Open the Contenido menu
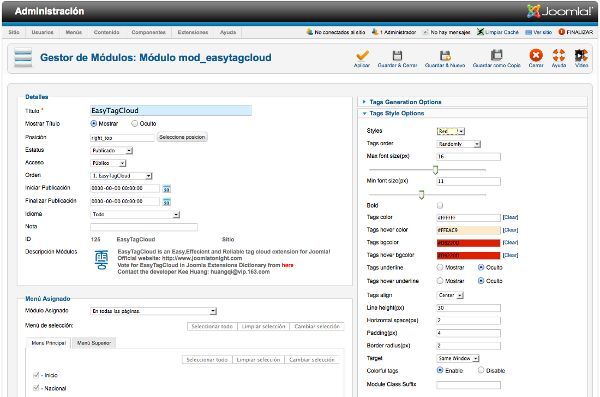The height and width of the screenshot is (397, 600). tap(106, 32)
